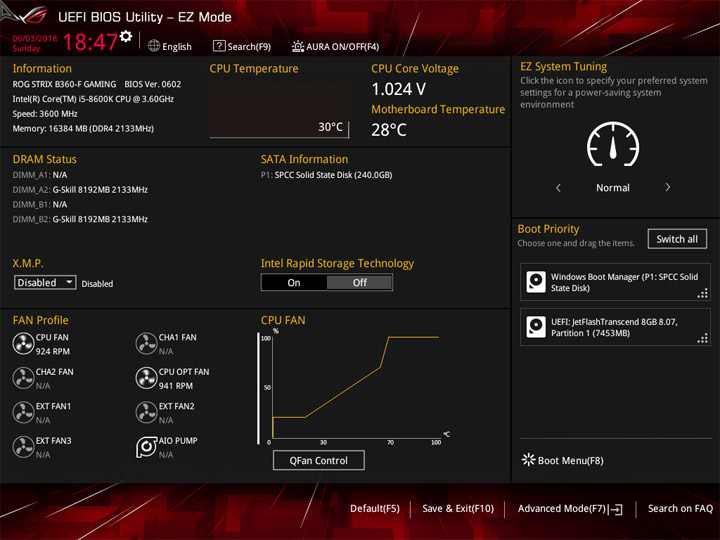
Task: Turn Intel Rapid Storage Technology On
Action: 294,282
